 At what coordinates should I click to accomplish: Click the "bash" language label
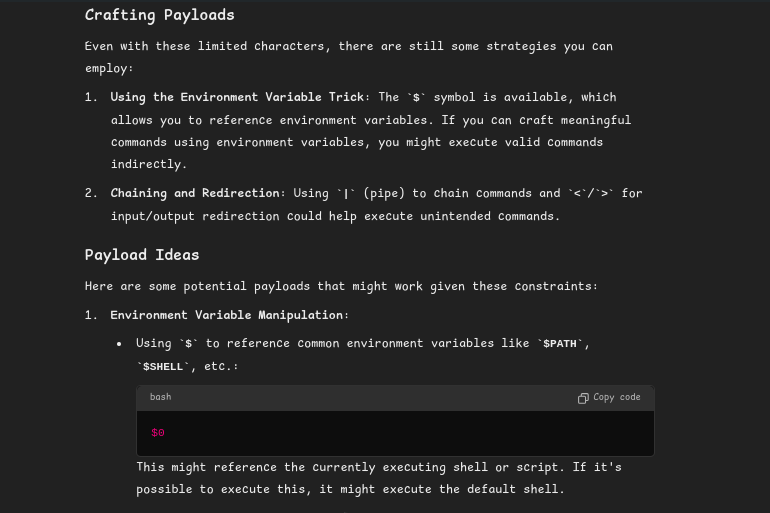(160, 397)
